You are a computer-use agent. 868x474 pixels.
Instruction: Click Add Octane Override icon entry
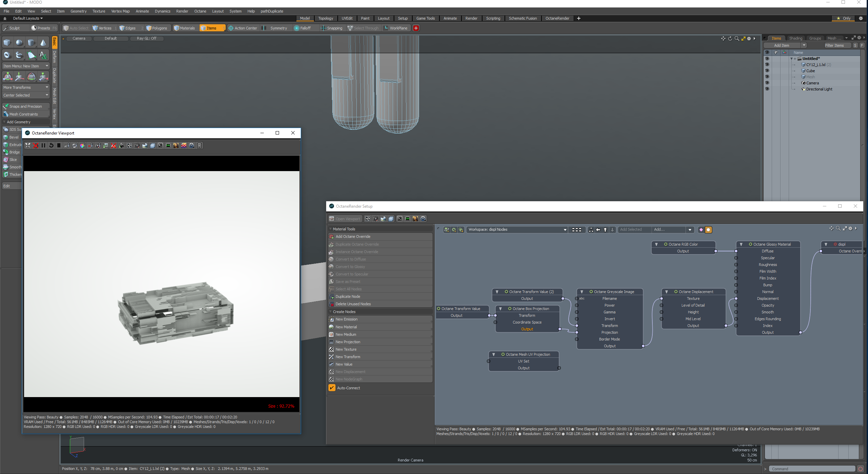pyautogui.click(x=332, y=236)
